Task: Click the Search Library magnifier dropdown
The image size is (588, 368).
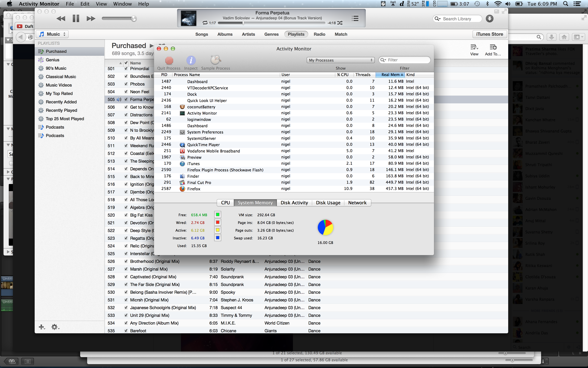Action: pyautogui.click(x=438, y=19)
